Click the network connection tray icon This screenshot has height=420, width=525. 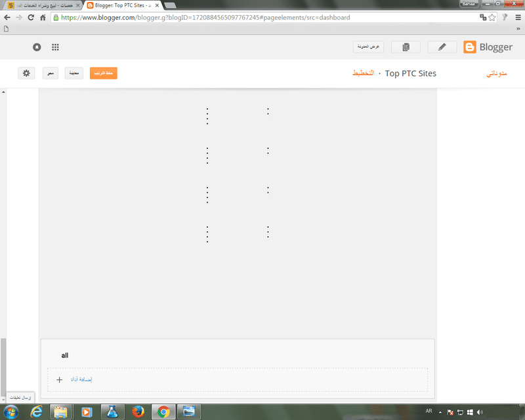tap(461, 412)
